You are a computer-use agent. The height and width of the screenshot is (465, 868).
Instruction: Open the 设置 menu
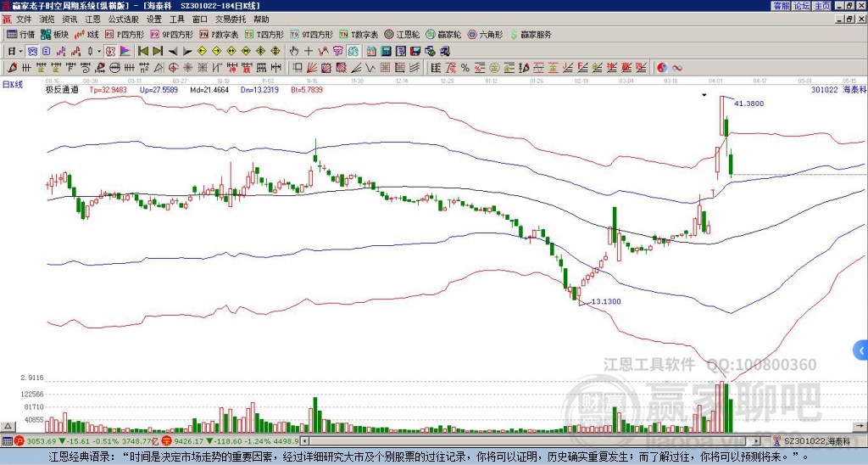[154, 20]
